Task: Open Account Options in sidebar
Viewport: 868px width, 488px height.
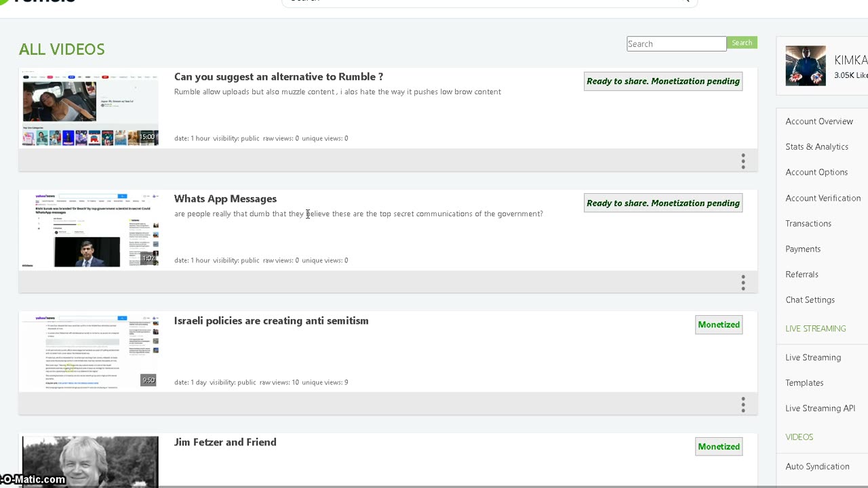Action: tap(816, 172)
